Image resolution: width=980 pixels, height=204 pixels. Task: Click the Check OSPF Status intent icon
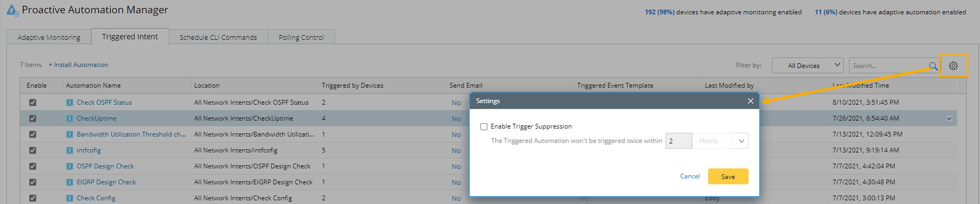70,103
